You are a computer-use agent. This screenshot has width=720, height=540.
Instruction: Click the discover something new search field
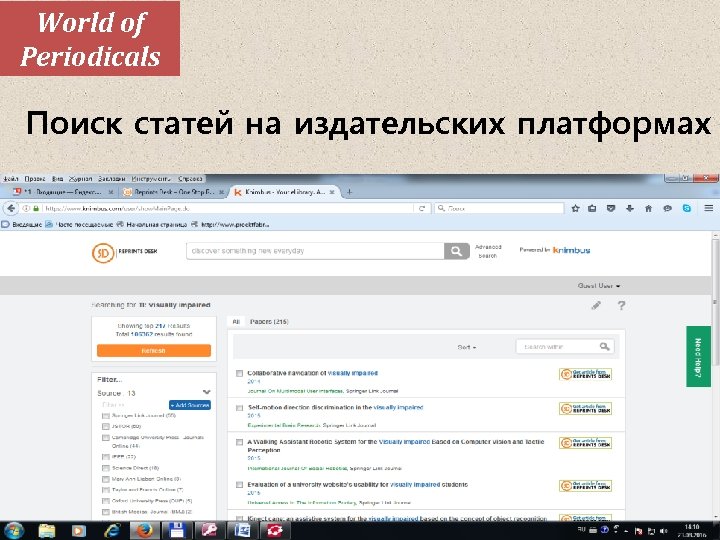tap(315, 251)
